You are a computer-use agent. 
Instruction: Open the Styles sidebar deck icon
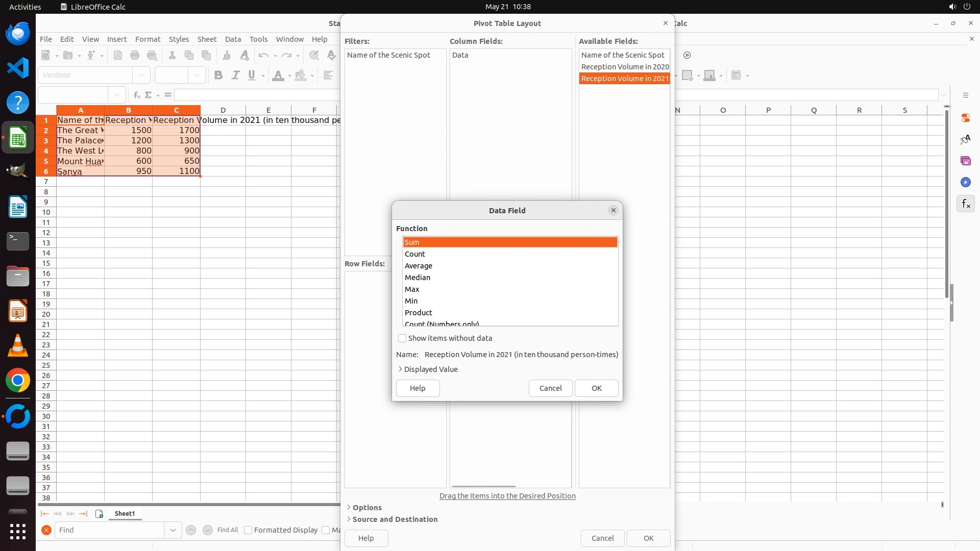click(x=965, y=139)
